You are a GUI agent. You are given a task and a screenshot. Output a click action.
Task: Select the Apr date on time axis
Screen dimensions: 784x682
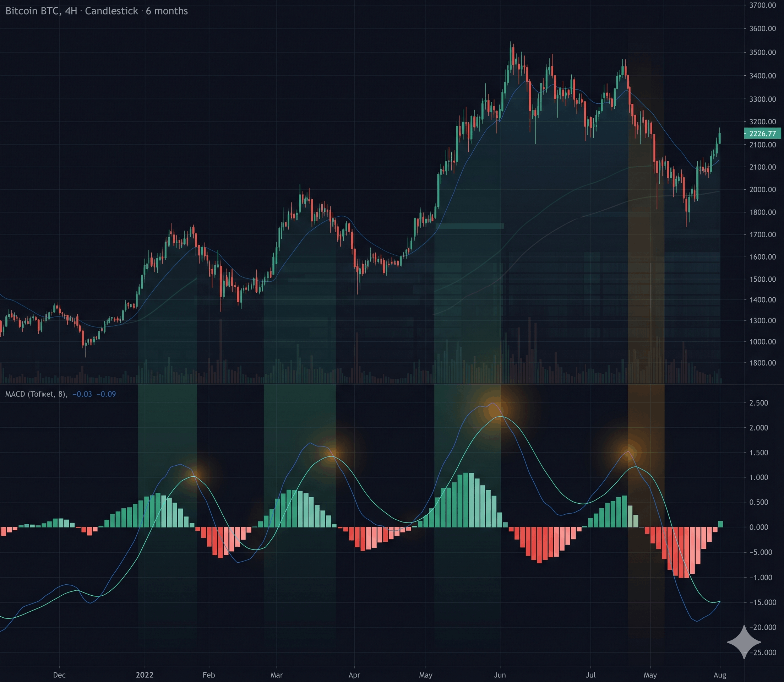(x=354, y=675)
